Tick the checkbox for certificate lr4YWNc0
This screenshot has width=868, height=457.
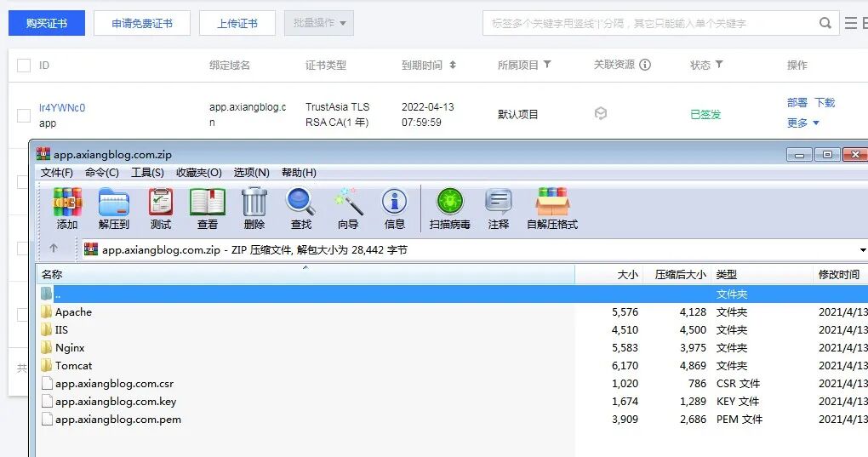point(24,115)
